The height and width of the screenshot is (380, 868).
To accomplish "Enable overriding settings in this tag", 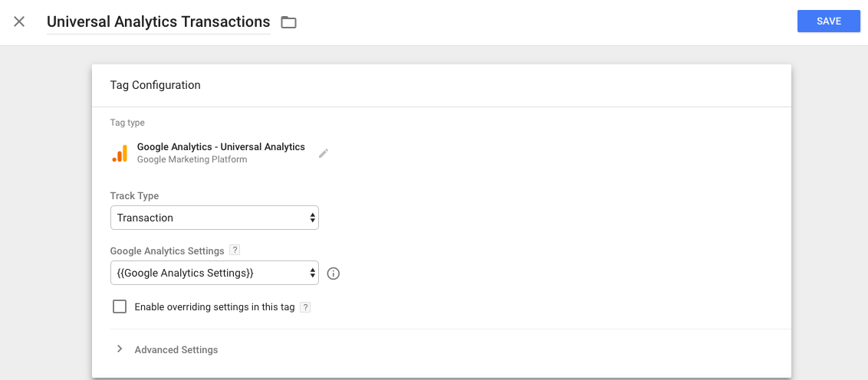I will [120, 306].
